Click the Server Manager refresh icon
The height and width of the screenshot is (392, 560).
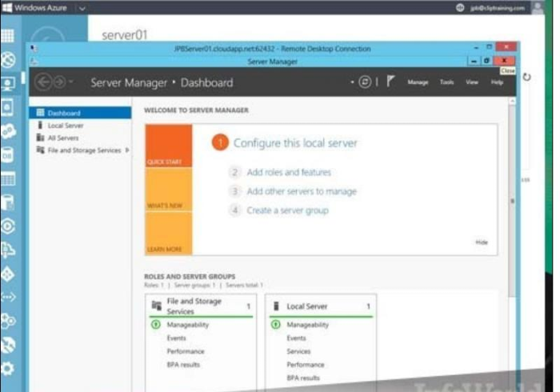(365, 82)
